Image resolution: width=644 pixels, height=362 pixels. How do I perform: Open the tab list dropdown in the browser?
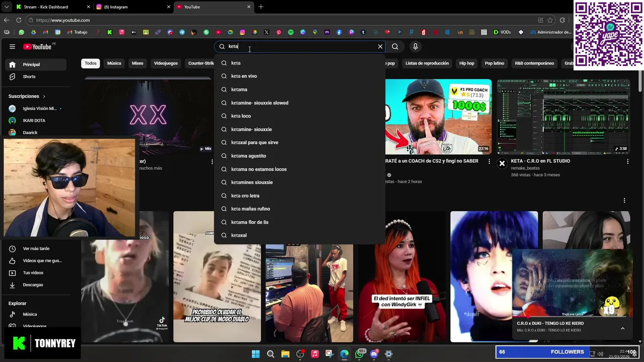(6, 7)
